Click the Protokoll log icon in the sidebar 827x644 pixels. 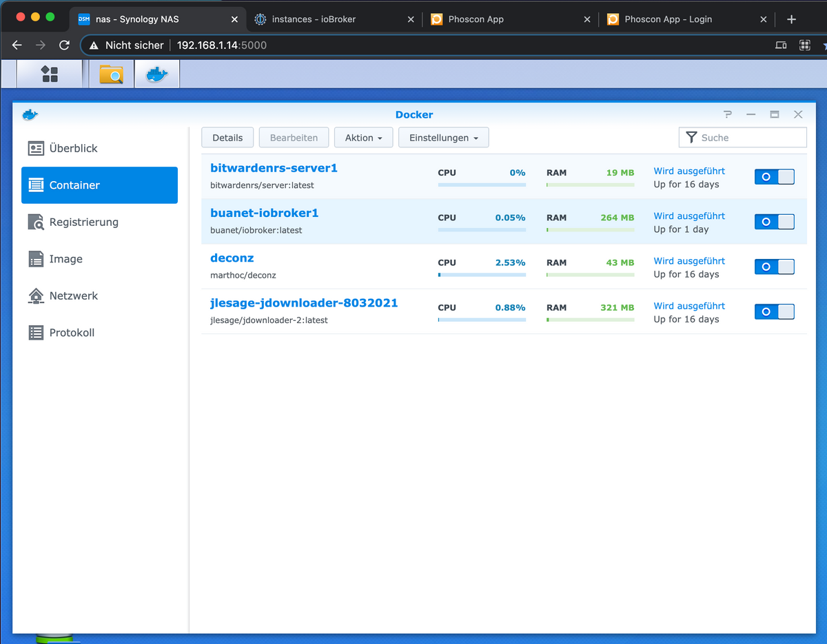[x=36, y=333]
